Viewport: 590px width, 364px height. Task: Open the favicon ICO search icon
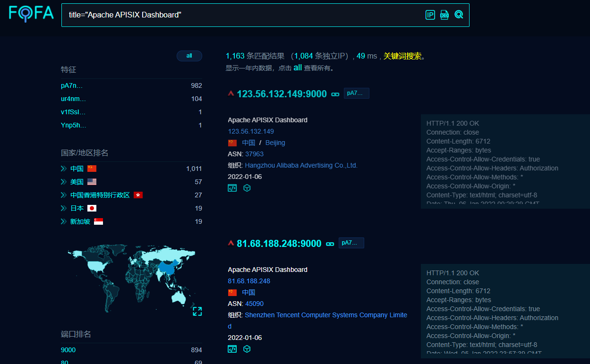(x=444, y=15)
